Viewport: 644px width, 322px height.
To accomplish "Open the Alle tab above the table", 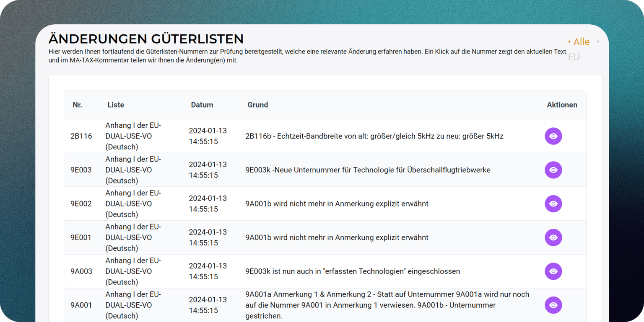I will click(x=581, y=41).
